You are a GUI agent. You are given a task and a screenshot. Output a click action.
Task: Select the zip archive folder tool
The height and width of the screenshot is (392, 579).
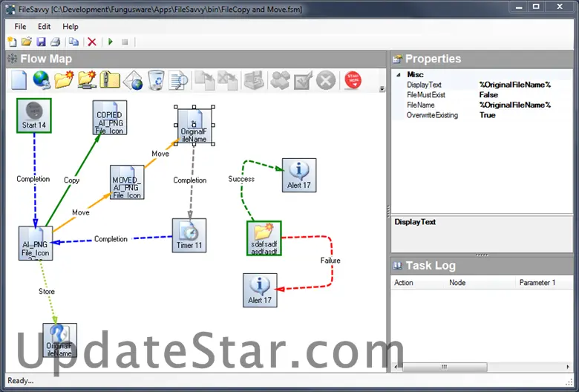(110, 79)
